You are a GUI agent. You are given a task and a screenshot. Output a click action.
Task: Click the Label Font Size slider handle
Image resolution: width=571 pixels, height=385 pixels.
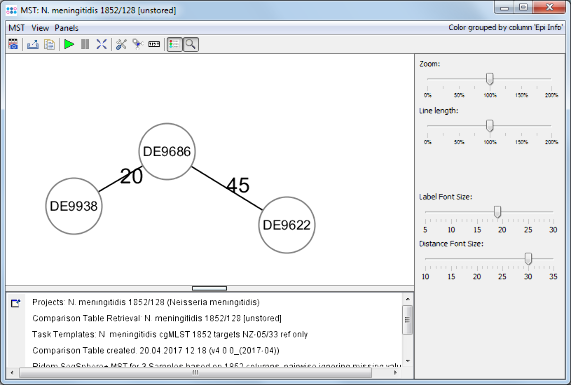pos(497,212)
